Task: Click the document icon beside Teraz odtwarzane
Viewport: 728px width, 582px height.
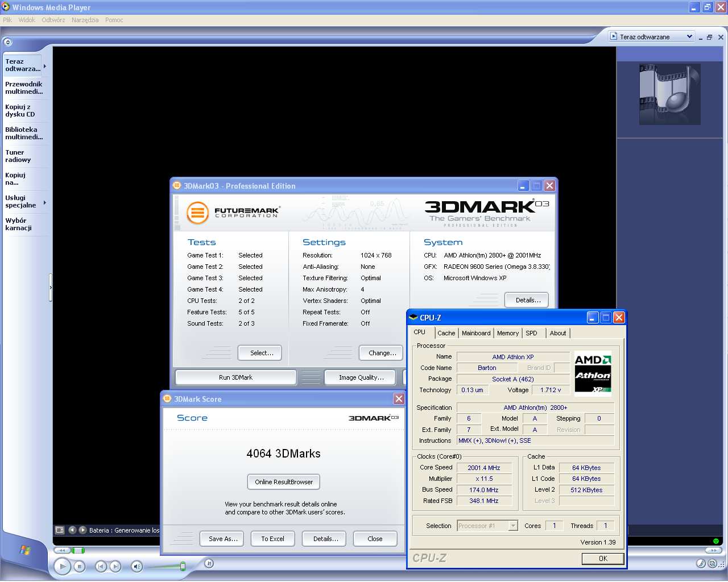Action: (614, 36)
